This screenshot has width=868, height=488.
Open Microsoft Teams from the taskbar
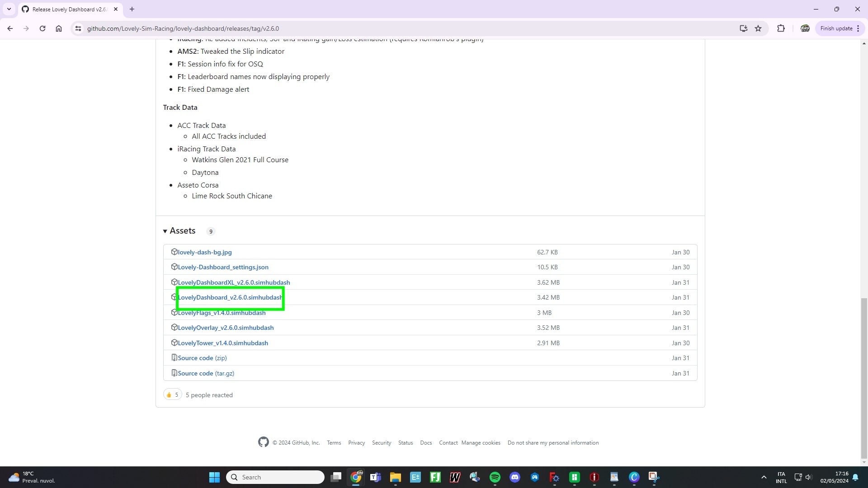pyautogui.click(x=375, y=477)
